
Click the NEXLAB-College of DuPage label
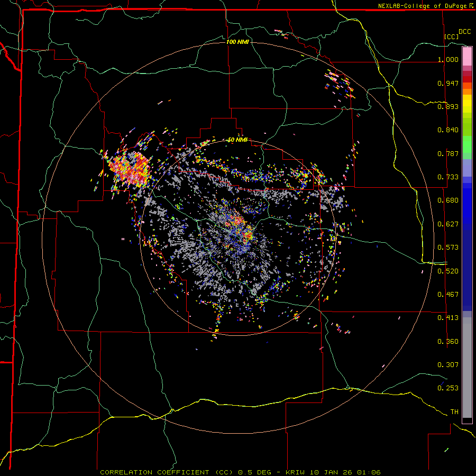tap(425, 6)
